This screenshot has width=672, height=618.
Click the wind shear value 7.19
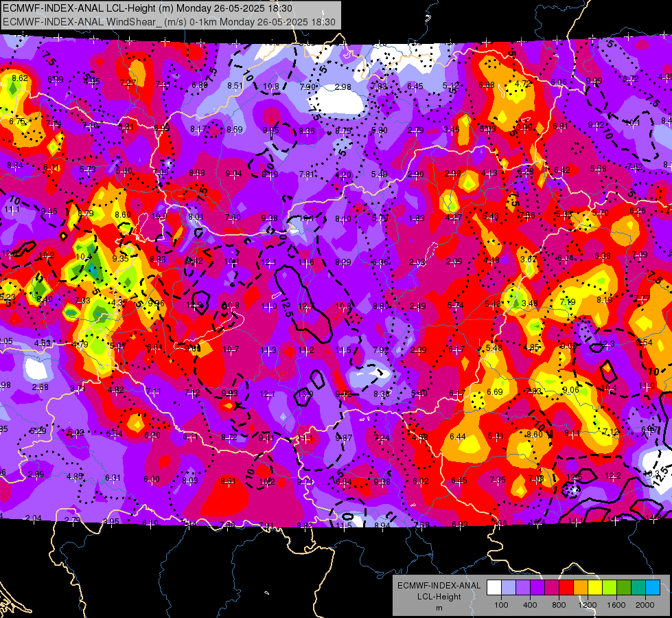pos(568,302)
